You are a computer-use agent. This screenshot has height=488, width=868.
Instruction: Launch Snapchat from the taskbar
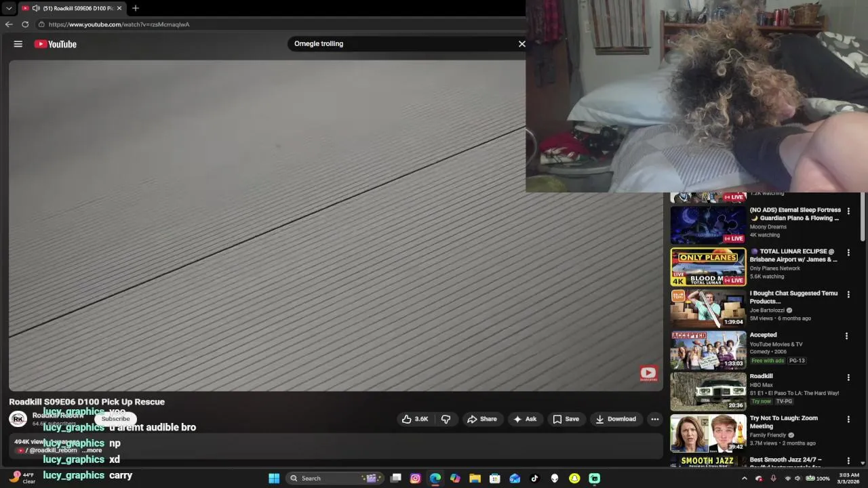[x=574, y=479]
